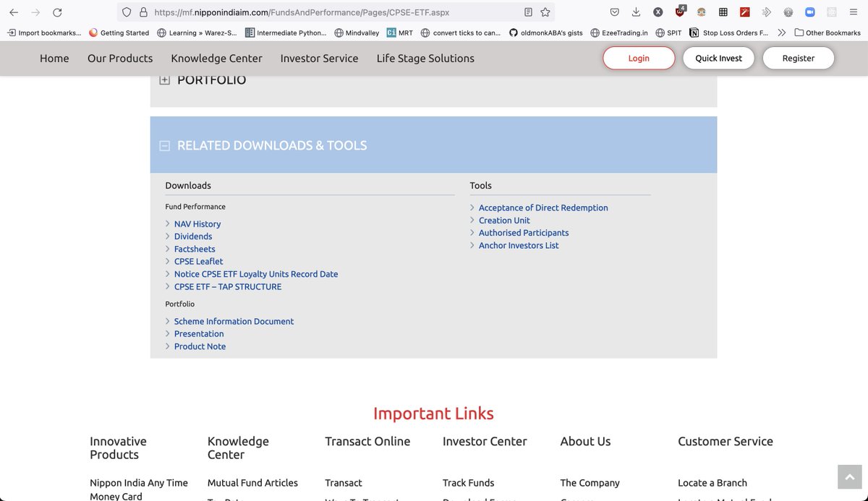Open the Firefox downloads panel
The image size is (868, 501).
coord(636,12)
